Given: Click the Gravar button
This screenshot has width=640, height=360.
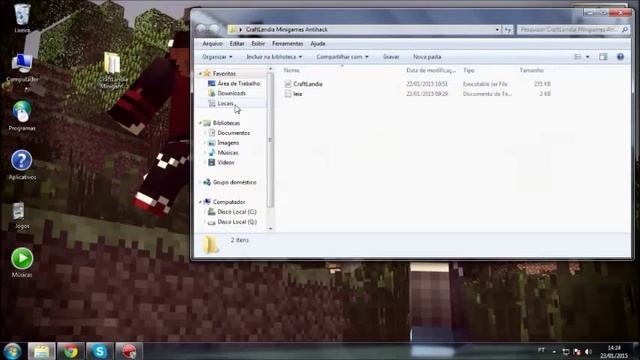Looking at the screenshot, I should pos(391,57).
